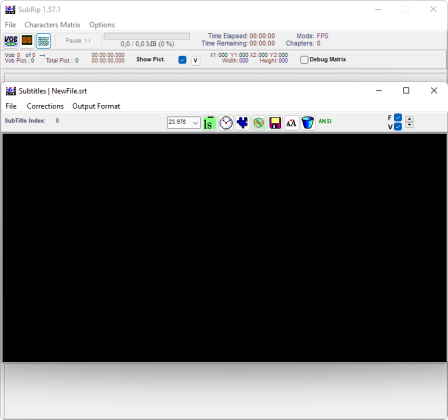This screenshot has width=448, height=420.
Task: Click the blue puzzle piece icon
Action: [x=242, y=123]
